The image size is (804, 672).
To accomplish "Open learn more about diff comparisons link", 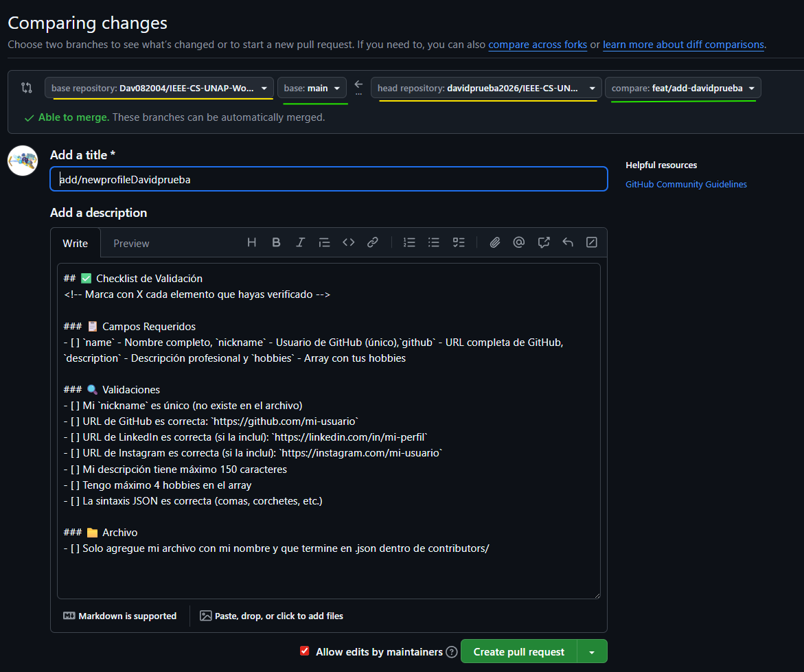I will (x=683, y=45).
